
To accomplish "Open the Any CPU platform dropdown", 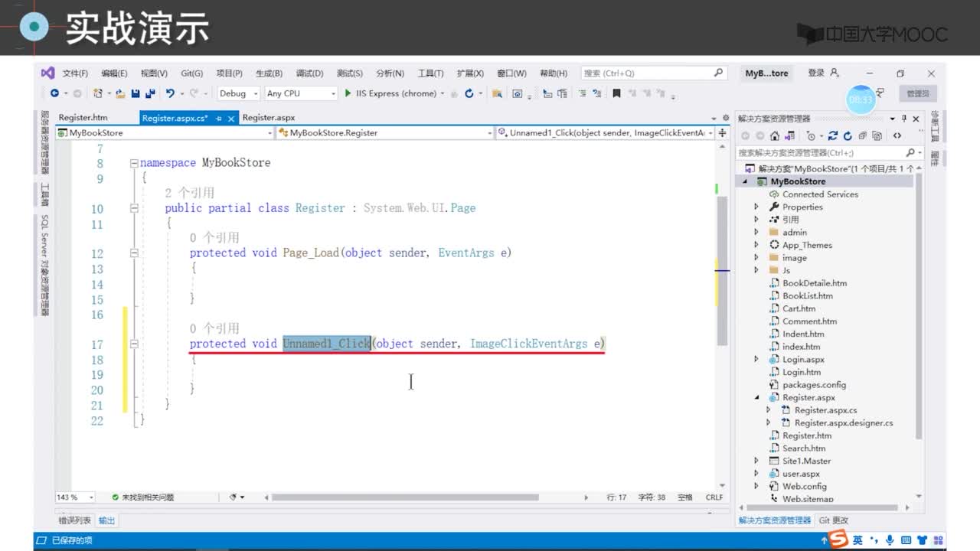I will pyautogui.click(x=301, y=93).
